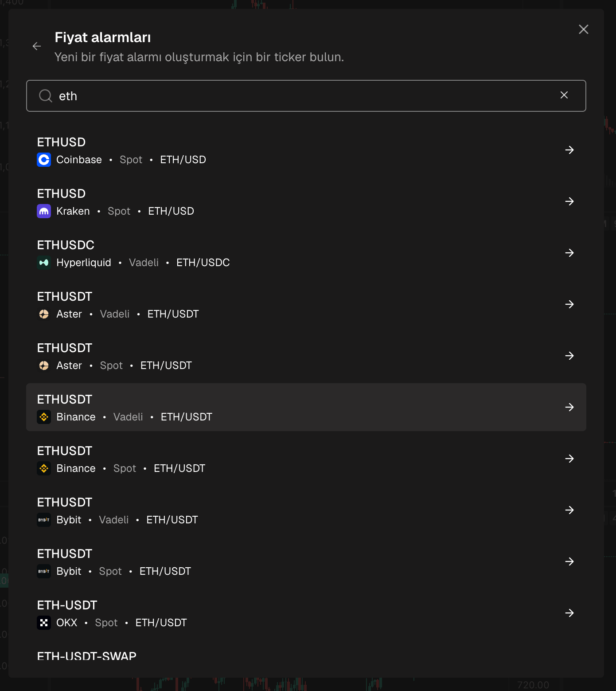
Task: Select the ETH-USDT-SWAP result
Action: (87, 656)
